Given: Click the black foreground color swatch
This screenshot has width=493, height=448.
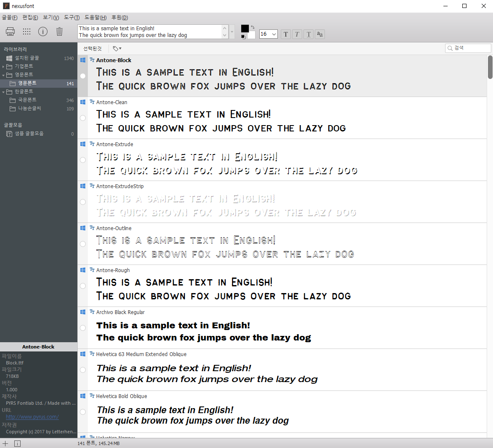Looking at the screenshot, I should coord(245,29).
